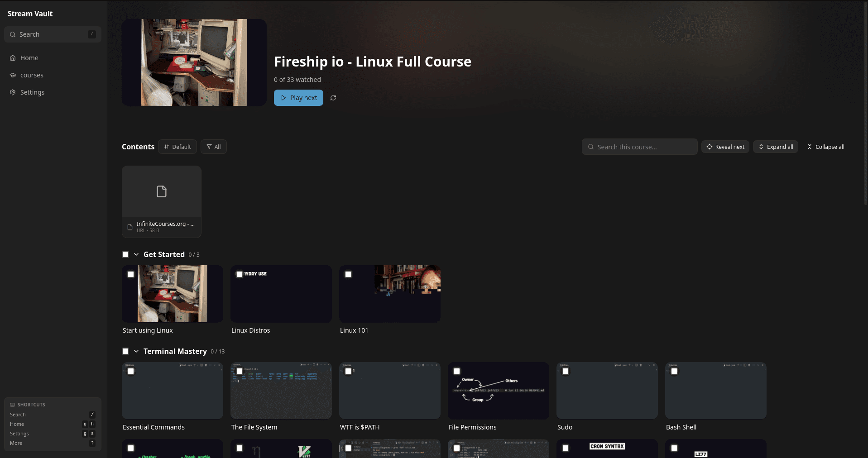Click Expand all sections button
This screenshot has width=868, height=458.
[x=776, y=147]
